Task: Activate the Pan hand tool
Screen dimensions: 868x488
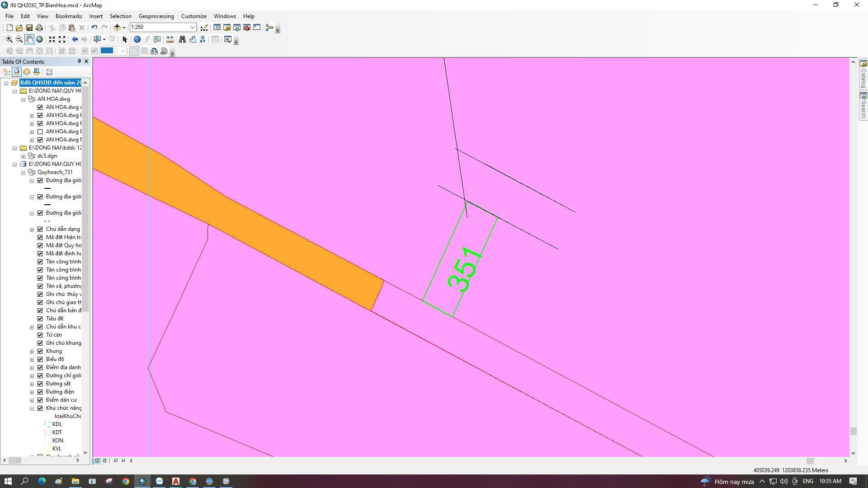Action: point(29,39)
